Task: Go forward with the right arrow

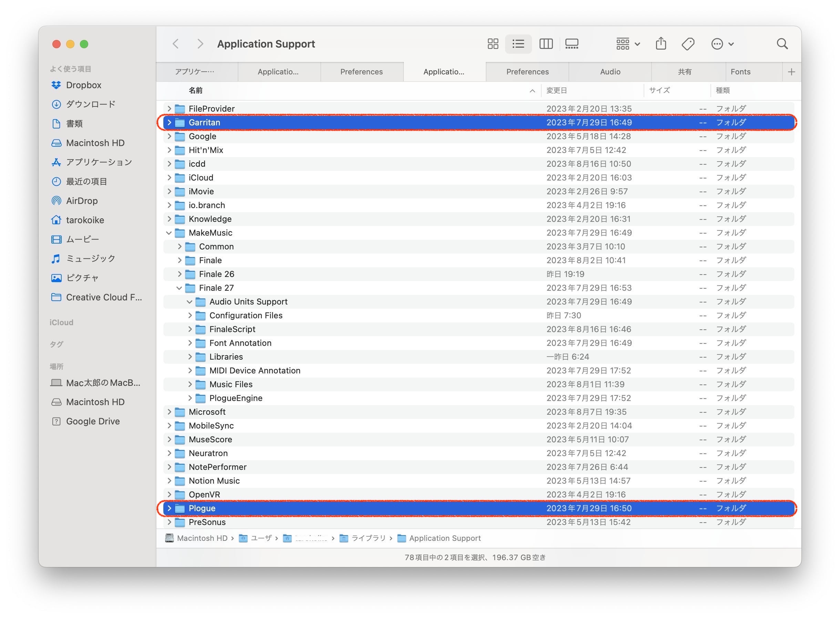Action: coord(200,44)
